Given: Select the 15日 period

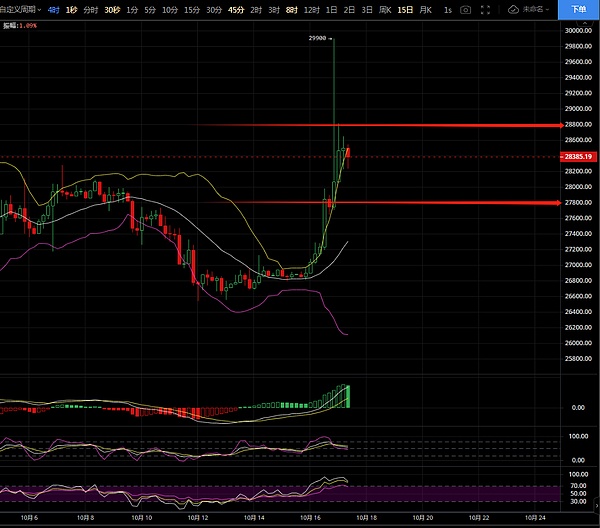Looking at the screenshot, I should coord(405,9).
